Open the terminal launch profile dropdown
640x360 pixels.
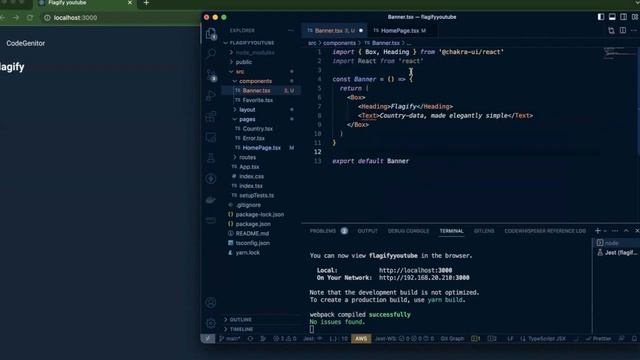coord(605,231)
